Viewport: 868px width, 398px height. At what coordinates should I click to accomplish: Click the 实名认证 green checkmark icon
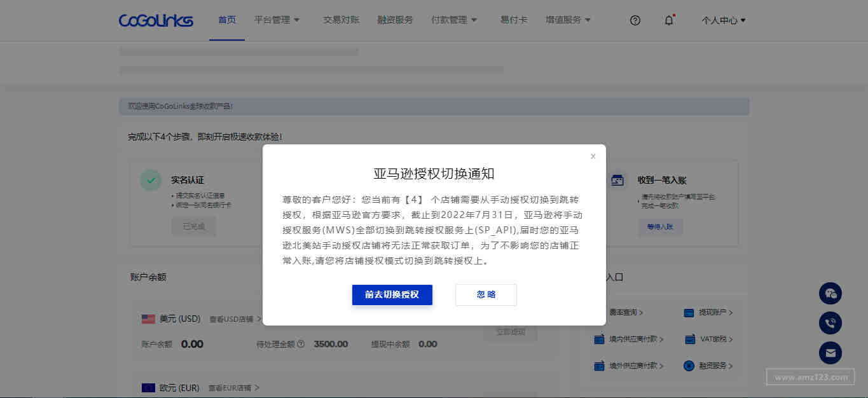coord(151,181)
